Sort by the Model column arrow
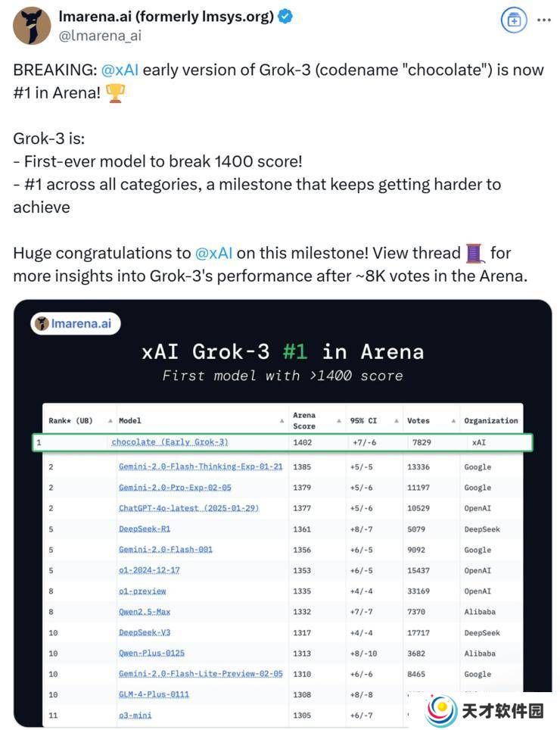Screen dimensions: 560x730 coord(282,421)
